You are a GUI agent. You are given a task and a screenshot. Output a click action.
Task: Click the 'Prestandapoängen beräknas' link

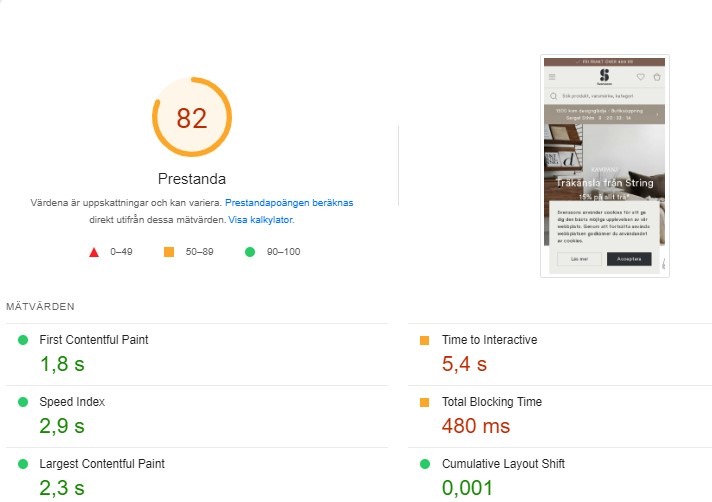(288, 202)
